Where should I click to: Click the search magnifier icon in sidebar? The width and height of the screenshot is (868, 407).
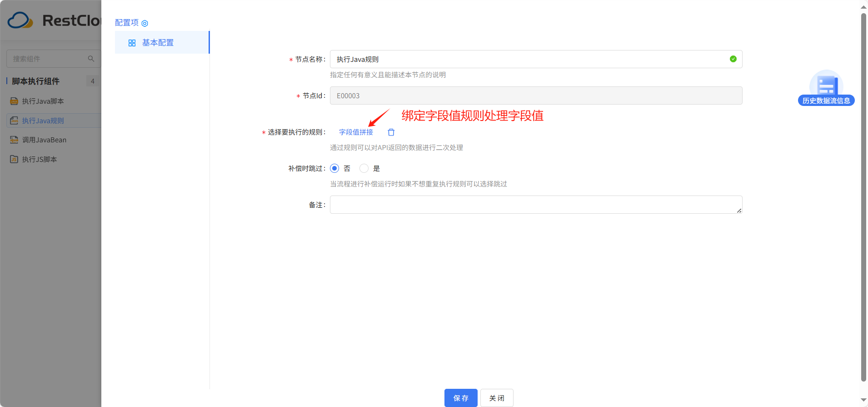91,59
